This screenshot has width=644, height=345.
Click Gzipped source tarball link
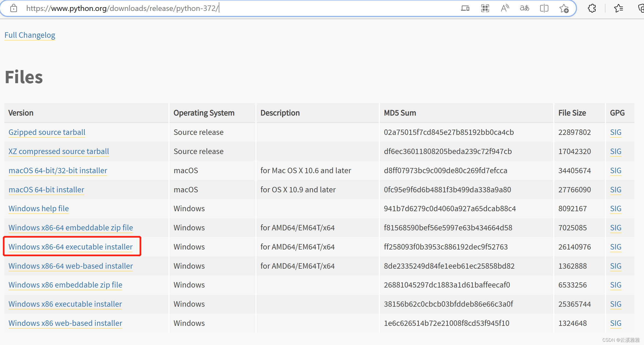tap(47, 132)
